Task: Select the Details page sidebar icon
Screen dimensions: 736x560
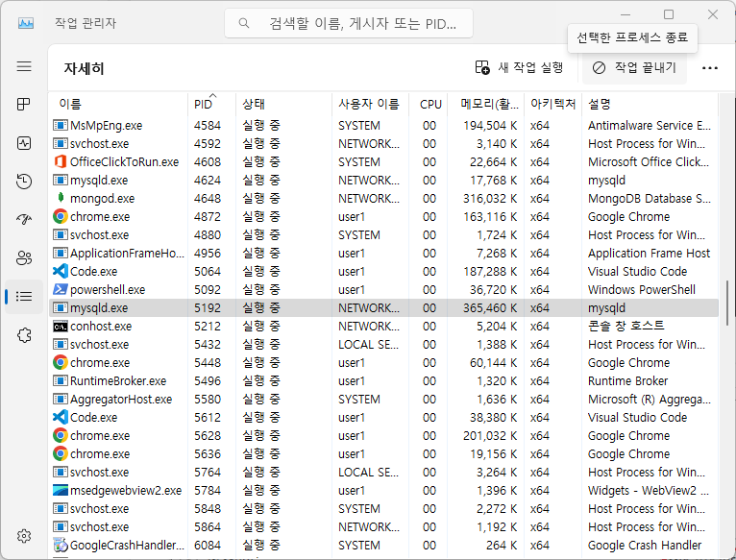Action: click(24, 296)
